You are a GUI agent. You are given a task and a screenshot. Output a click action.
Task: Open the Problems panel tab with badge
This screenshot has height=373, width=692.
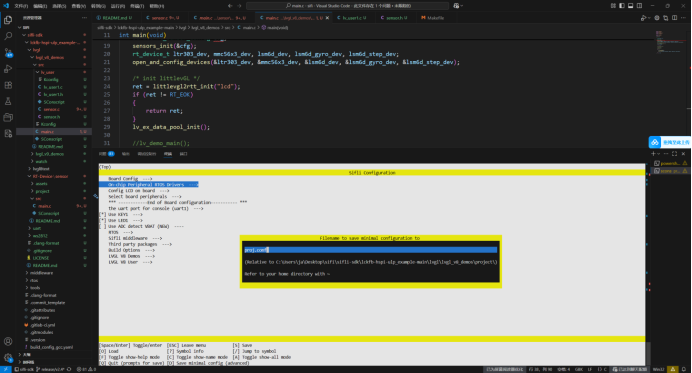[x=106, y=154]
